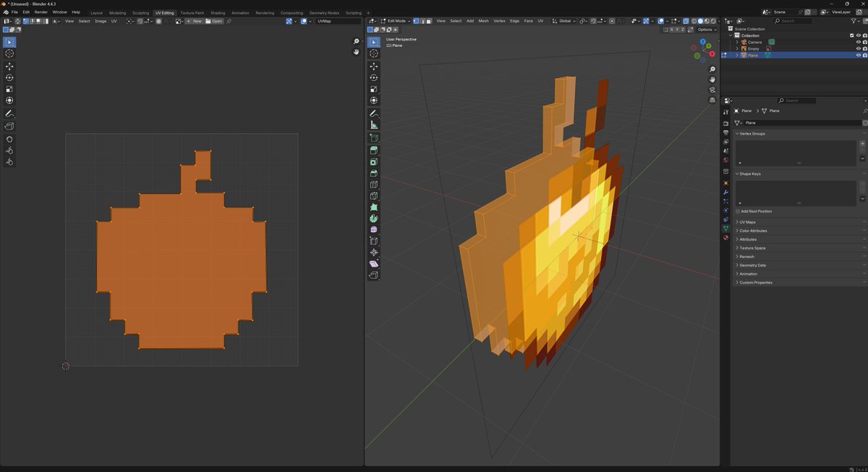
Task: Click the zoom magnifier icon in UV editor
Action: point(356,42)
